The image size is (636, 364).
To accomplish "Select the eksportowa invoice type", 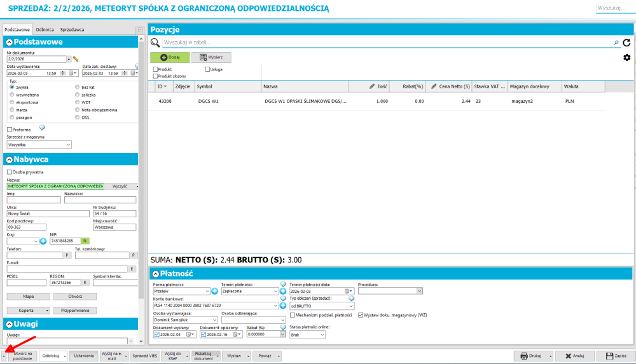I will point(12,102).
